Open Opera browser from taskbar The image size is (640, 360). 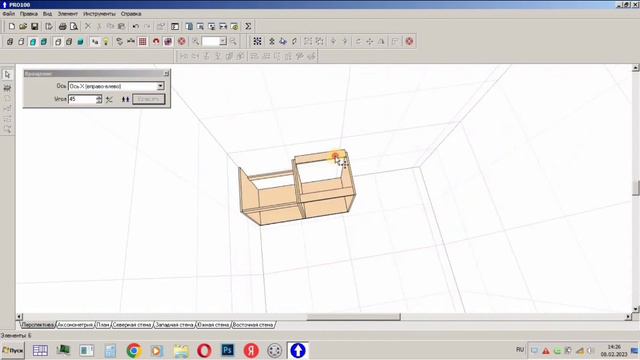204,351
